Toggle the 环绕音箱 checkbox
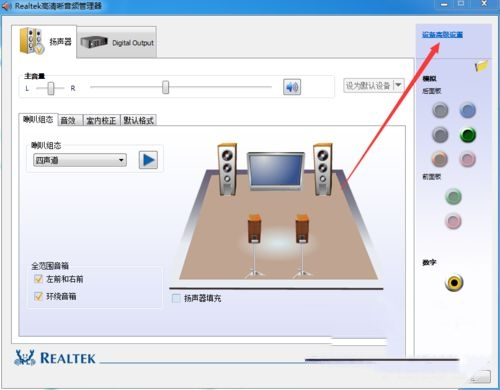500x390 pixels. [x=38, y=296]
